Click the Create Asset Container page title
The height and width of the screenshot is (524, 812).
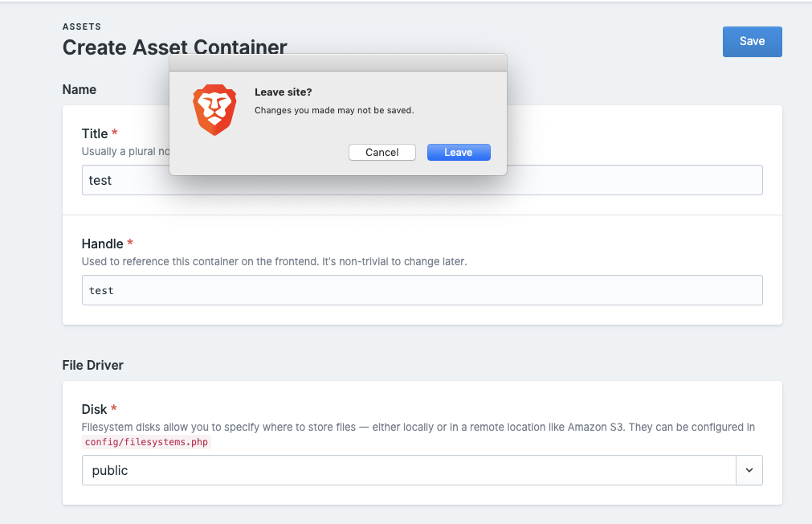click(x=173, y=47)
